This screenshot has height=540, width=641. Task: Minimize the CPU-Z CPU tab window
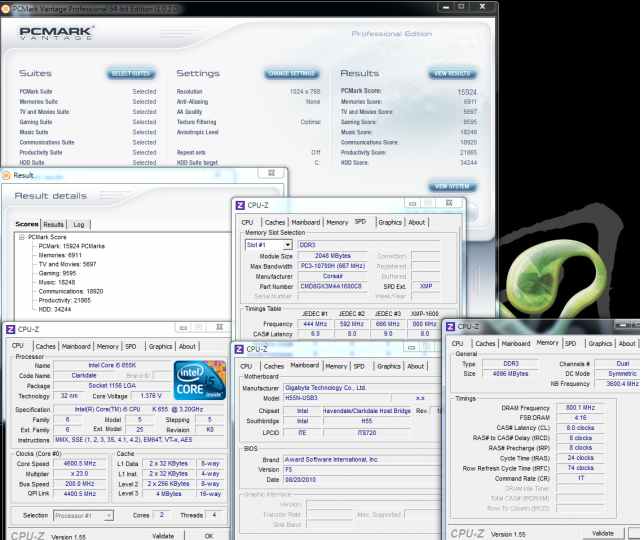(x=183, y=327)
